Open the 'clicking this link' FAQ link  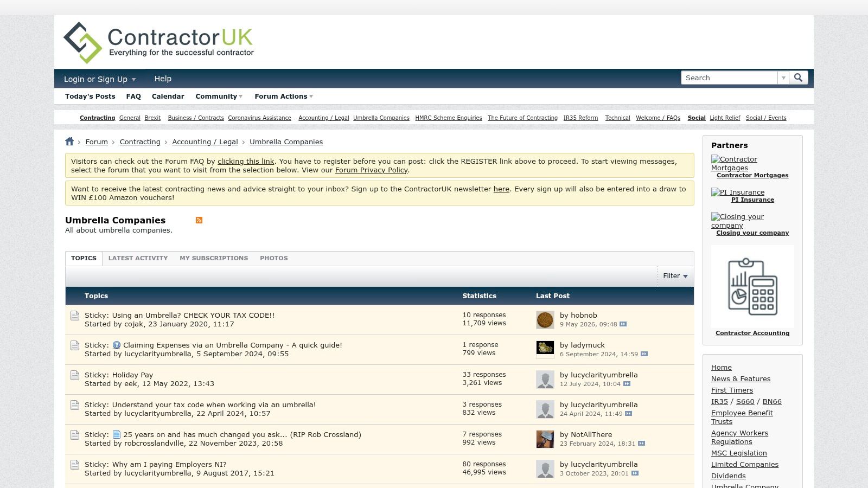click(x=246, y=162)
